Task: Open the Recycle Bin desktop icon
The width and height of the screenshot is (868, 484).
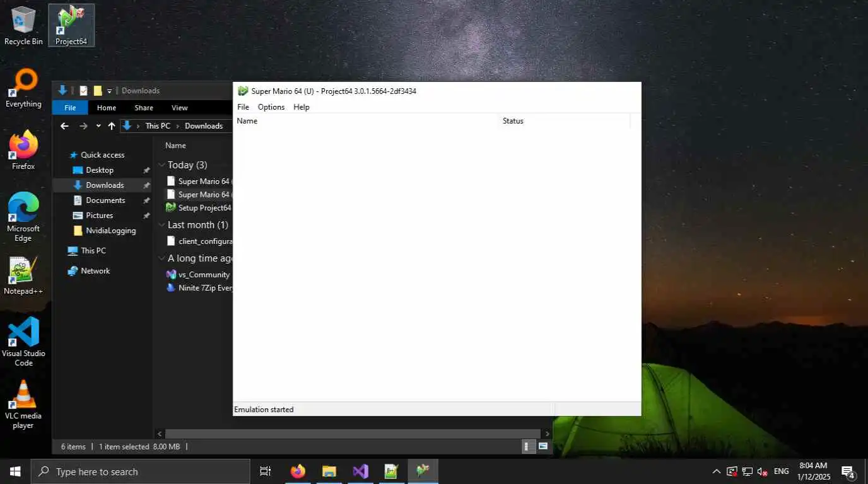Action: (23, 25)
